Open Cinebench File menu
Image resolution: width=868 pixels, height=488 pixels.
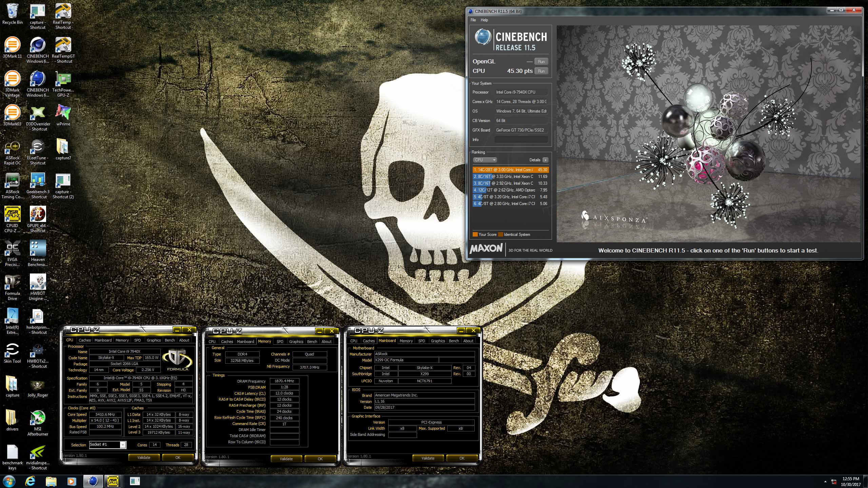coord(473,20)
